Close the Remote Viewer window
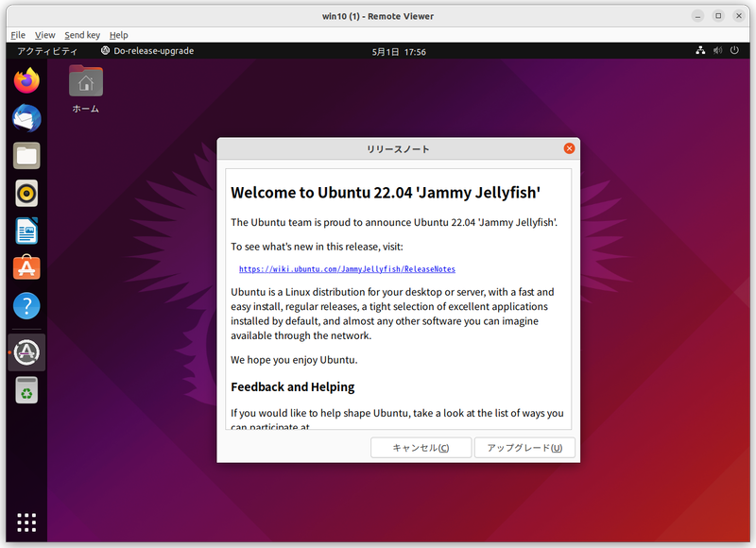 pyautogui.click(x=739, y=16)
